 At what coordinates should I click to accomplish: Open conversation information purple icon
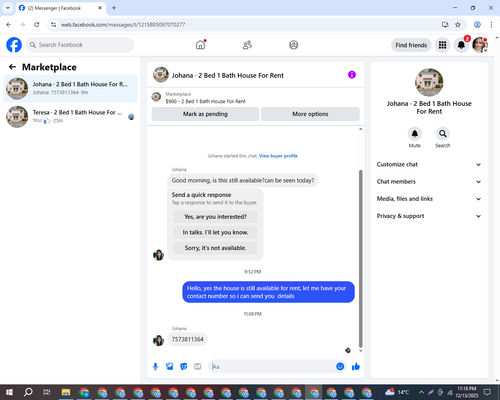pyautogui.click(x=352, y=75)
